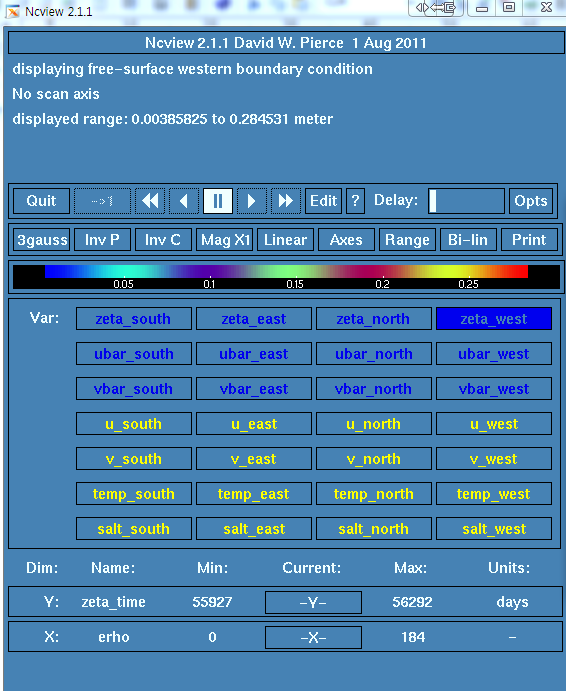
Task: Toggle the Inv P invert physical button
Action: (102, 240)
